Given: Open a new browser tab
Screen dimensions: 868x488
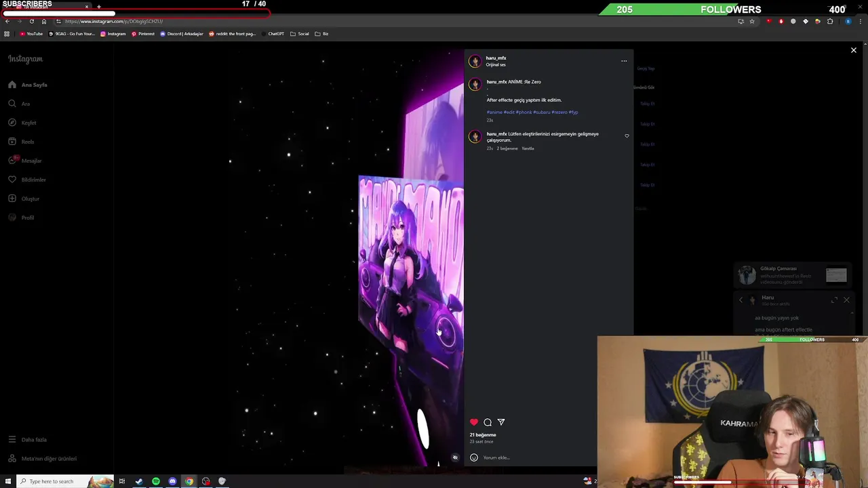Looking at the screenshot, I should click(x=98, y=7).
